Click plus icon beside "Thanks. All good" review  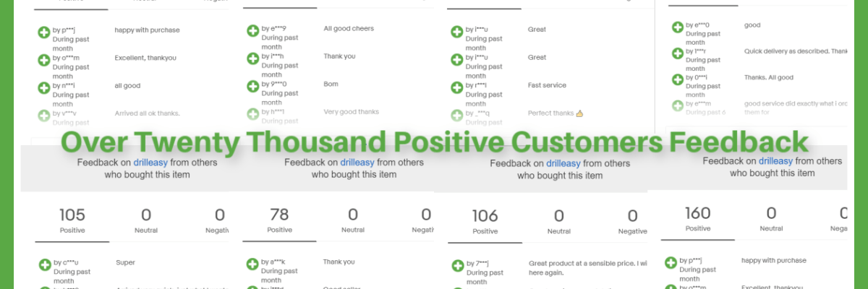click(678, 79)
